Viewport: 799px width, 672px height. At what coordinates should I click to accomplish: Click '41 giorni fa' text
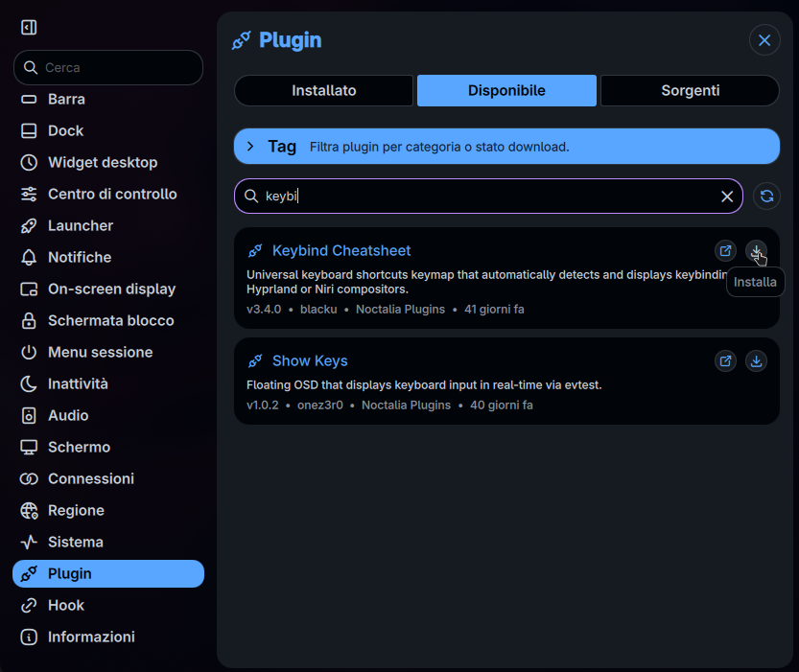(494, 310)
